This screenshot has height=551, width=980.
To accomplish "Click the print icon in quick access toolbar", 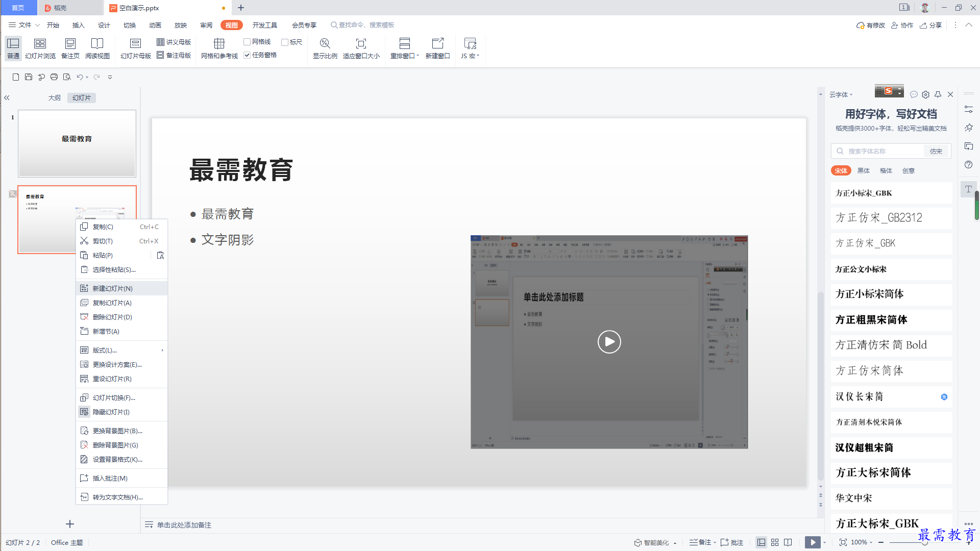I will click(54, 77).
